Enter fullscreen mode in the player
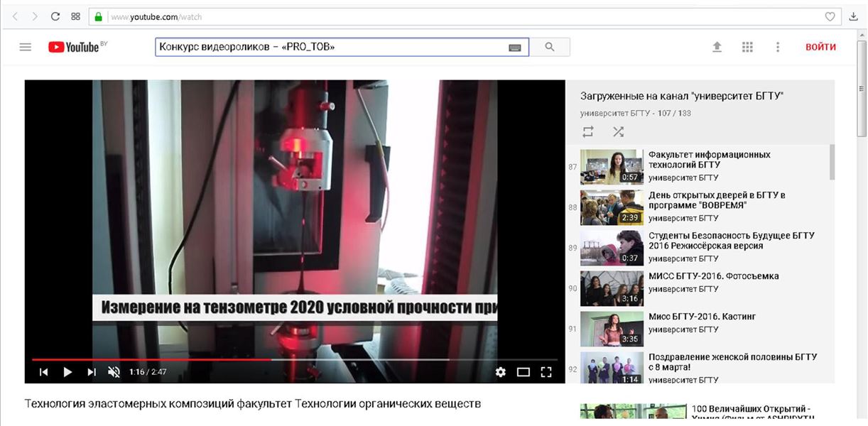 [546, 371]
